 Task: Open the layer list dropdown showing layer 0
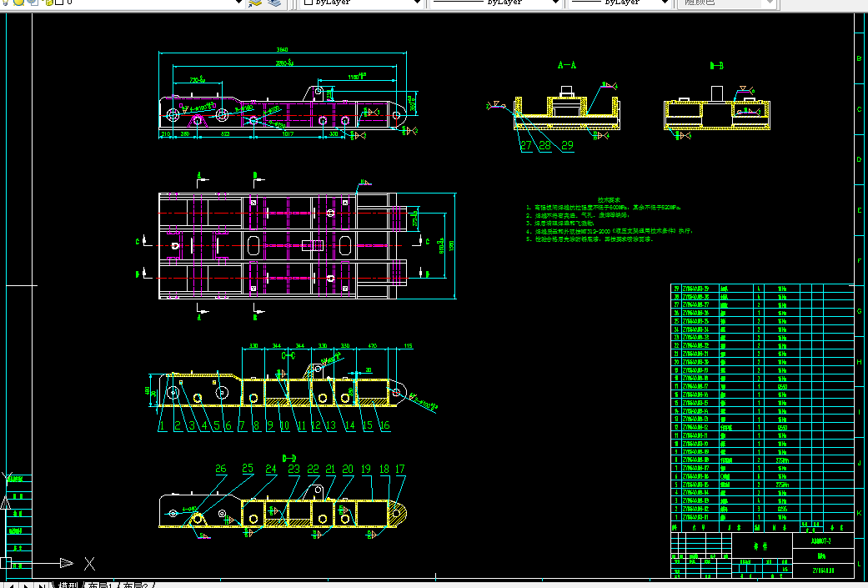[x=239, y=3]
